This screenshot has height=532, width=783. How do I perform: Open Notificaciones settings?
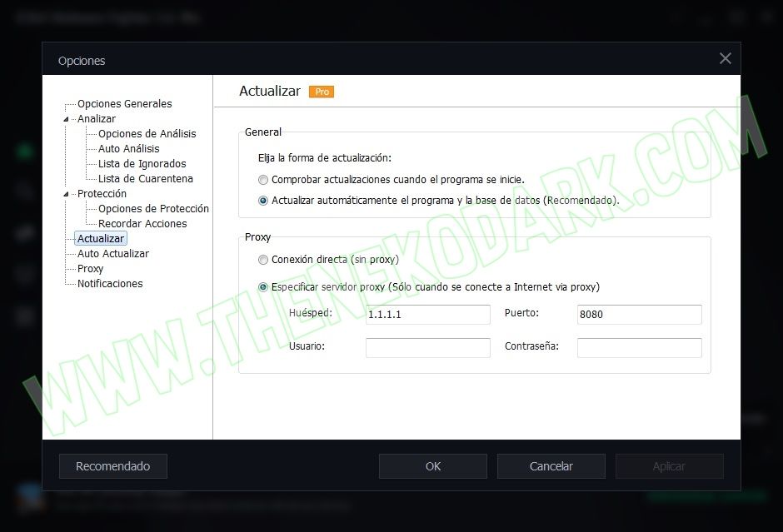pos(110,283)
